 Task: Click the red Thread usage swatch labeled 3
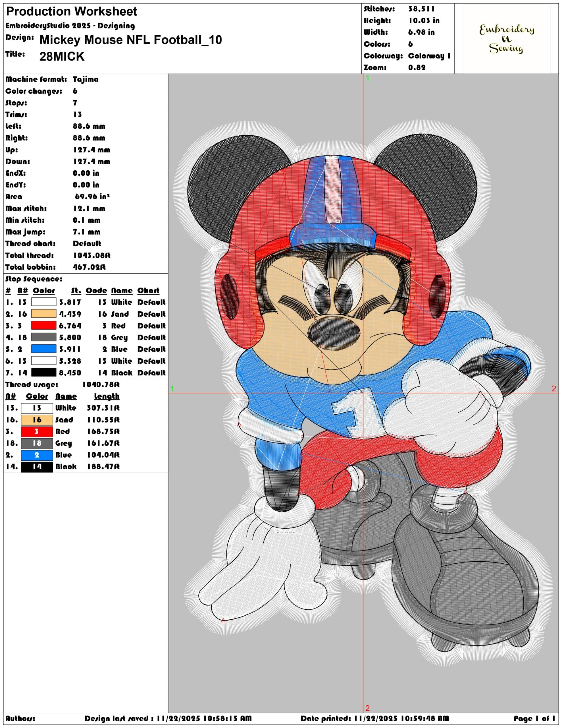(37, 432)
